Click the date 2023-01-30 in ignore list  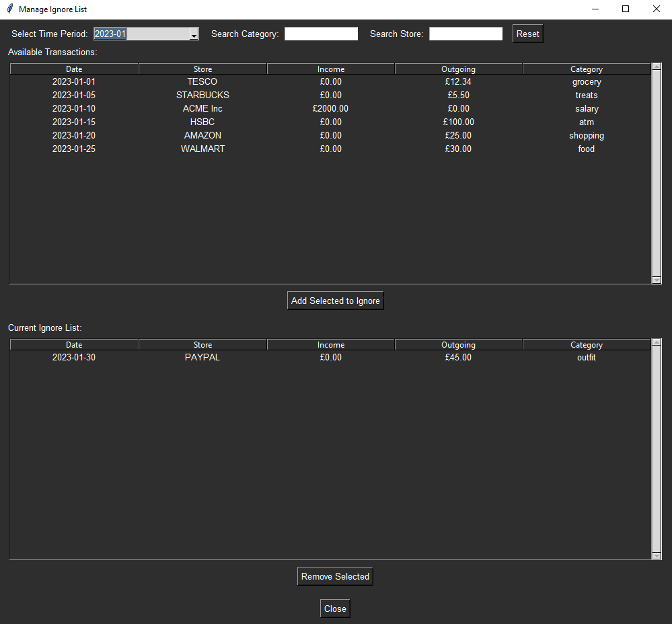click(74, 357)
